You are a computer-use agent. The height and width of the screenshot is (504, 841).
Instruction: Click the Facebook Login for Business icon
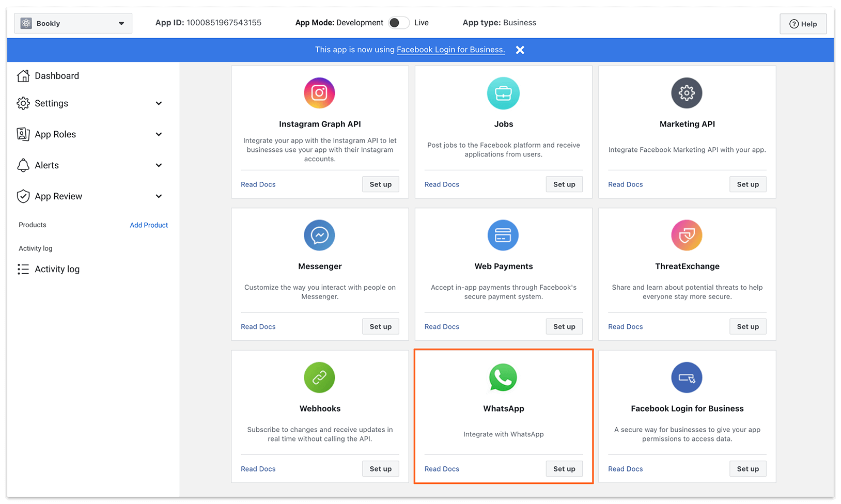687,377
